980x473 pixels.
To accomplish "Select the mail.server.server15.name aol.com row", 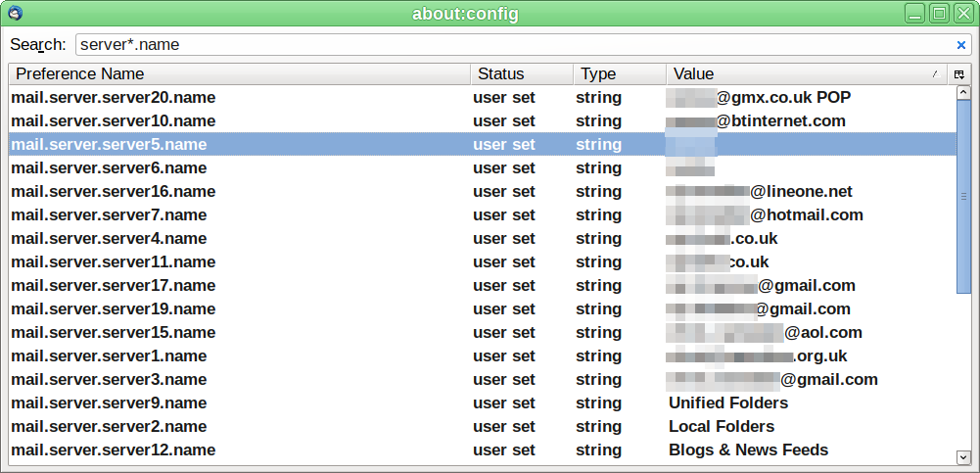I will (x=114, y=332).
